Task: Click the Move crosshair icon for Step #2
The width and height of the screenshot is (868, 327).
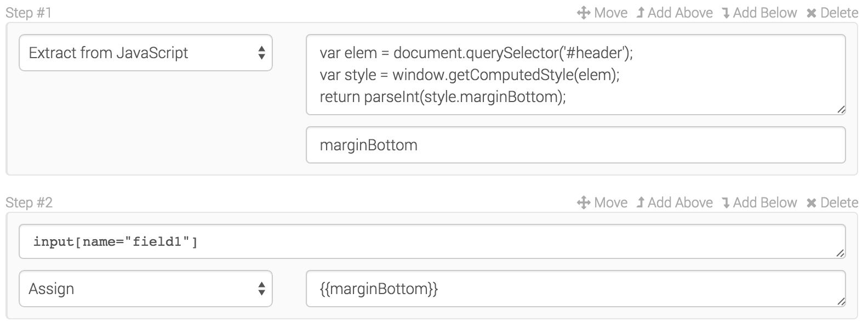Action: [x=583, y=202]
